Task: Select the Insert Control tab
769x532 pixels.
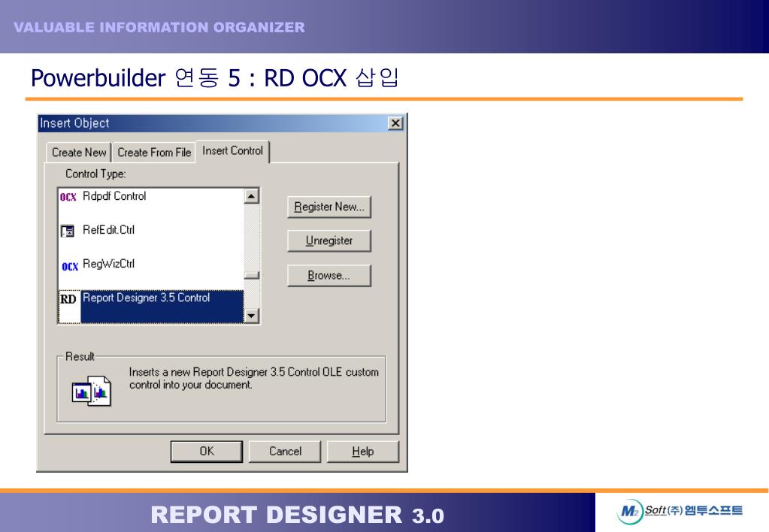Action: 232,151
